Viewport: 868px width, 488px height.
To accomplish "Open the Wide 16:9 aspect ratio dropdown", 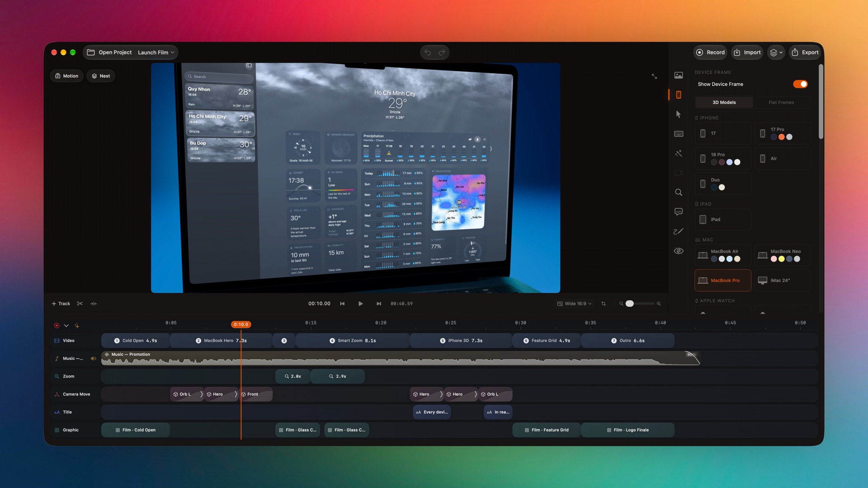I will 574,304.
